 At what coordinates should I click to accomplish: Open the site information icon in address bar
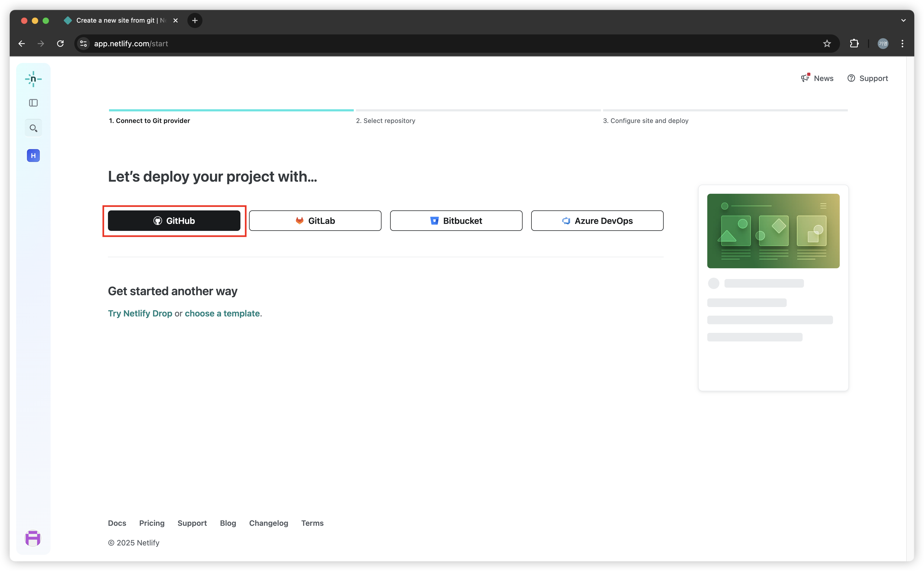[x=84, y=44]
